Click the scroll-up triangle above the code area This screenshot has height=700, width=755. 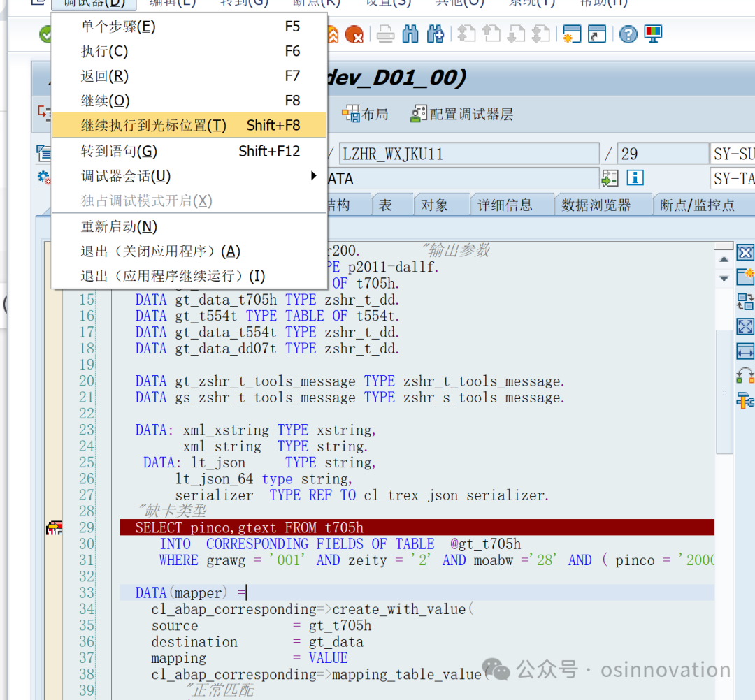(x=724, y=258)
